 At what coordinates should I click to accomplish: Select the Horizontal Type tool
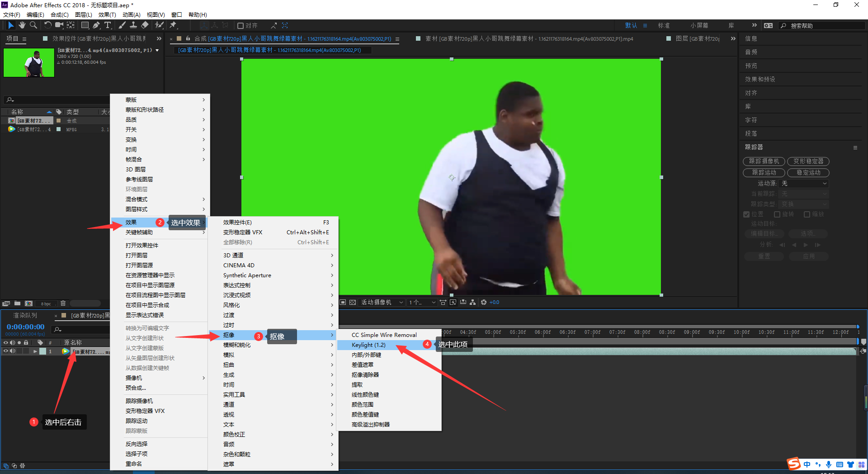pyautogui.click(x=108, y=25)
